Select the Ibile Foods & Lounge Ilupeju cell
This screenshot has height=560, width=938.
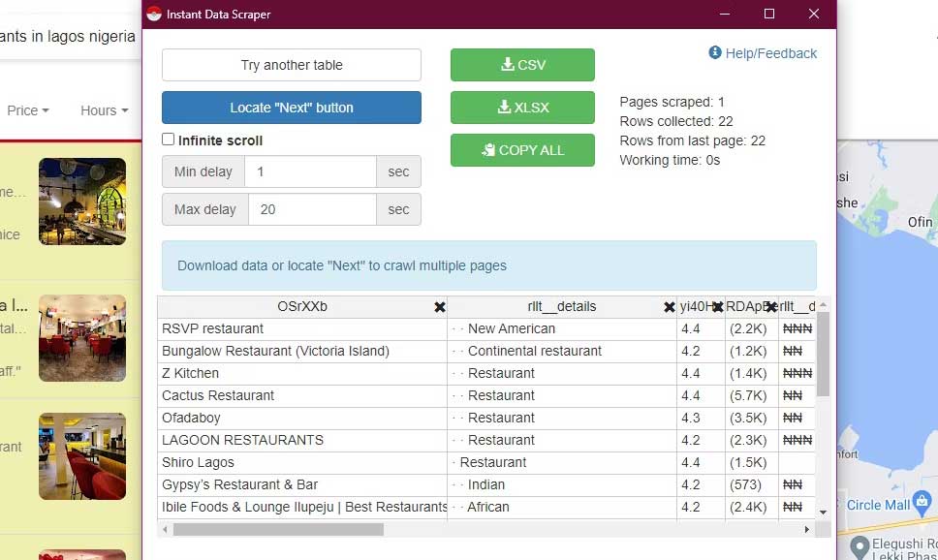click(302, 508)
